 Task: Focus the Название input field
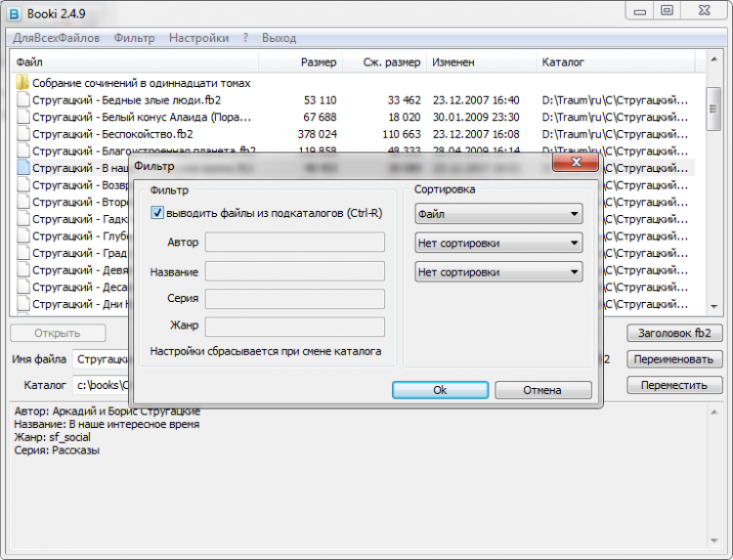click(295, 272)
